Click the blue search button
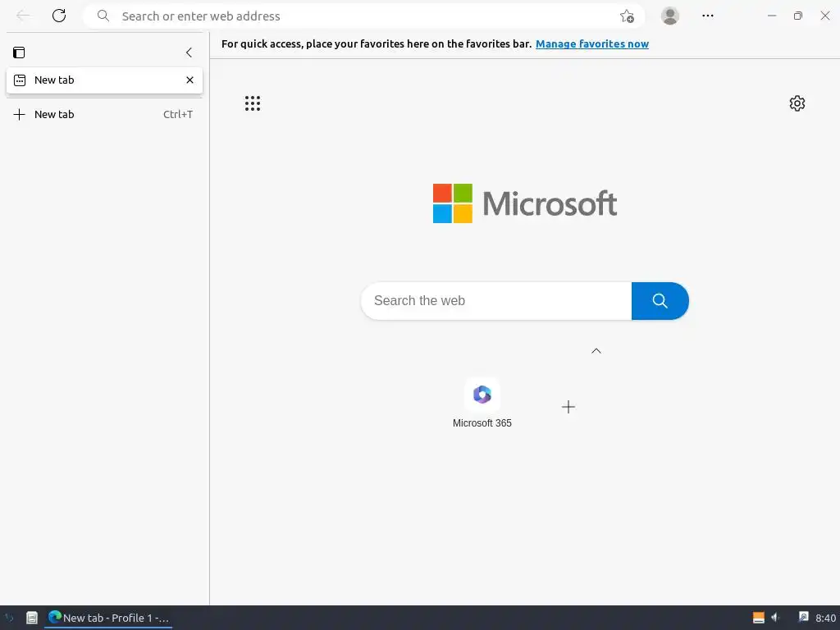This screenshot has width=840, height=630. (x=660, y=300)
